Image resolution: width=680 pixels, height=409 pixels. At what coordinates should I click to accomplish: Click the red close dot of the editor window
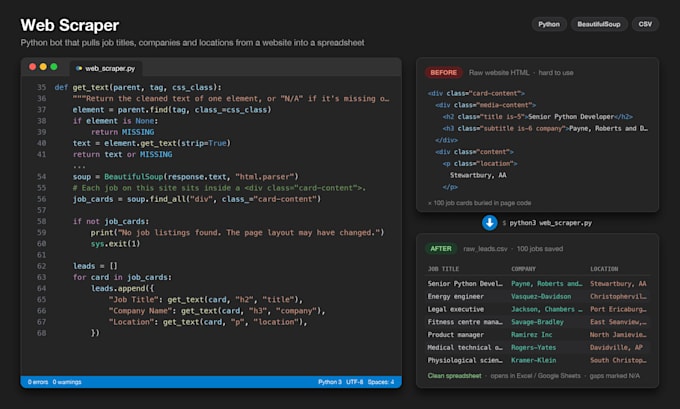coord(33,67)
